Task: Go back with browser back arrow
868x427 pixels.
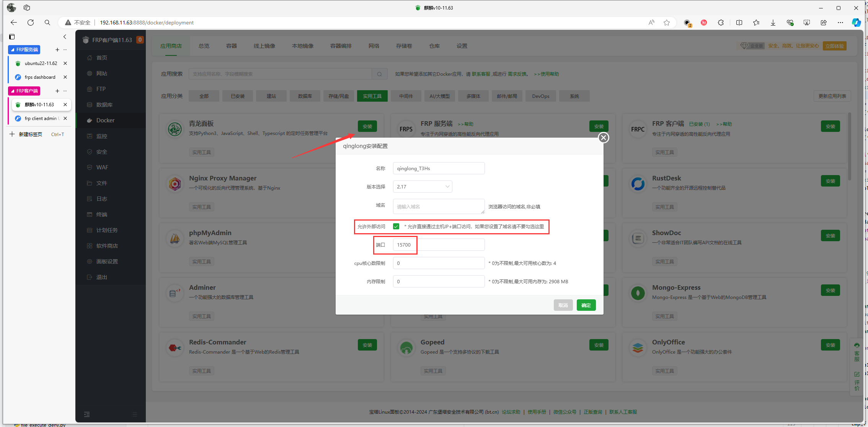Action: (14, 23)
